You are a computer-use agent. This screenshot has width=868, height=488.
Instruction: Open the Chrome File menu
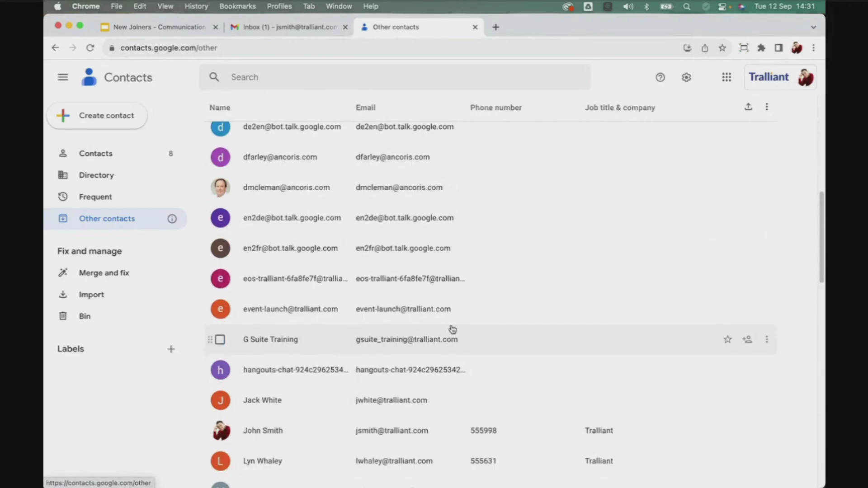click(117, 6)
